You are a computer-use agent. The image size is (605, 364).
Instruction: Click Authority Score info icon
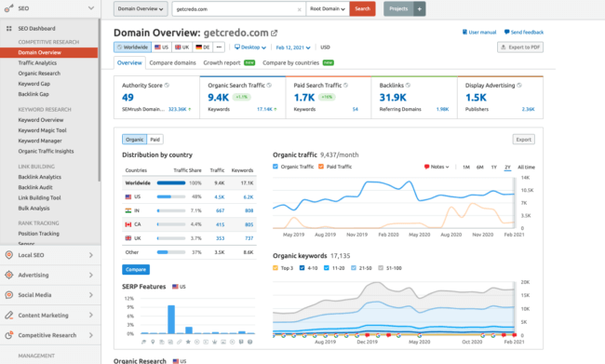(167, 86)
